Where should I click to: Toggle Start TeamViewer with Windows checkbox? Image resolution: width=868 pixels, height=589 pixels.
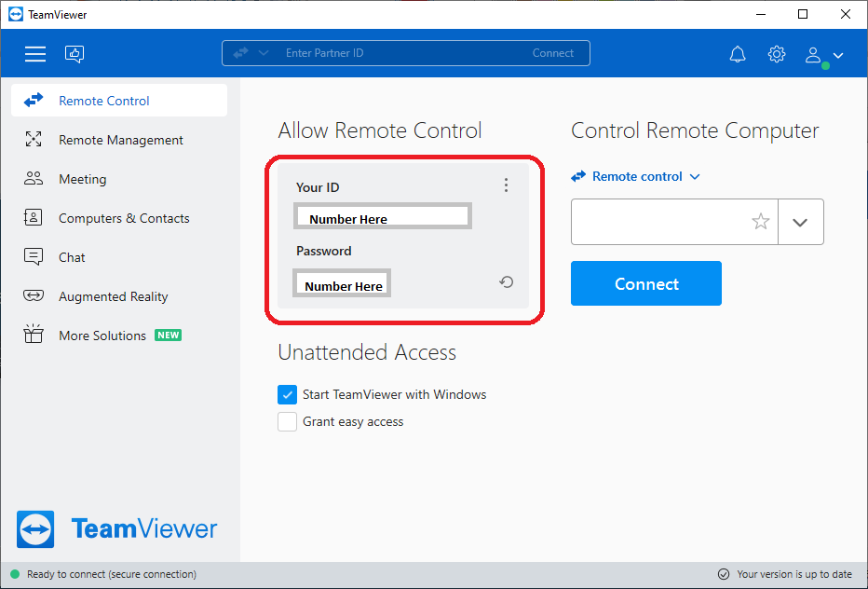coord(287,394)
